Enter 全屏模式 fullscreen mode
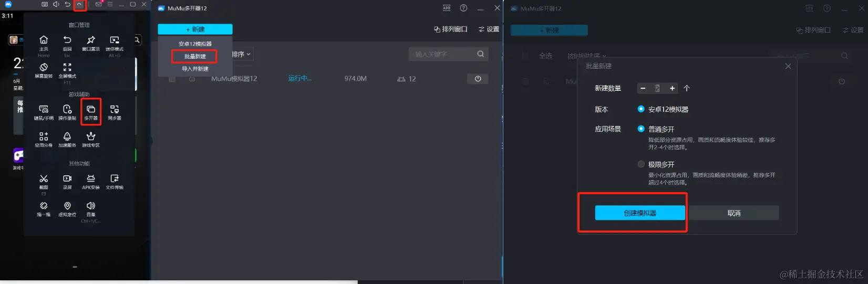The width and height of the screenshot is (868, 284). (x=67, y=67)
